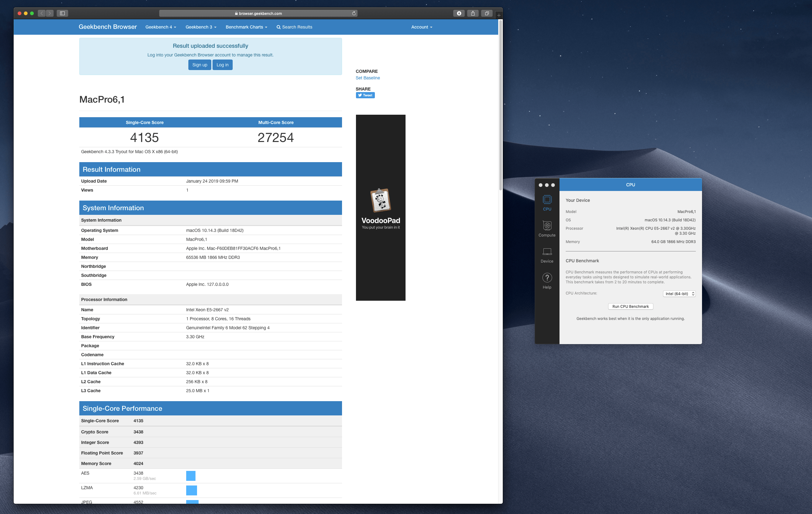The width and height of the screenshot is (812, 514).
Task: Open the Compute section in Geekbench sidebar
Action: tap(547, 228)
